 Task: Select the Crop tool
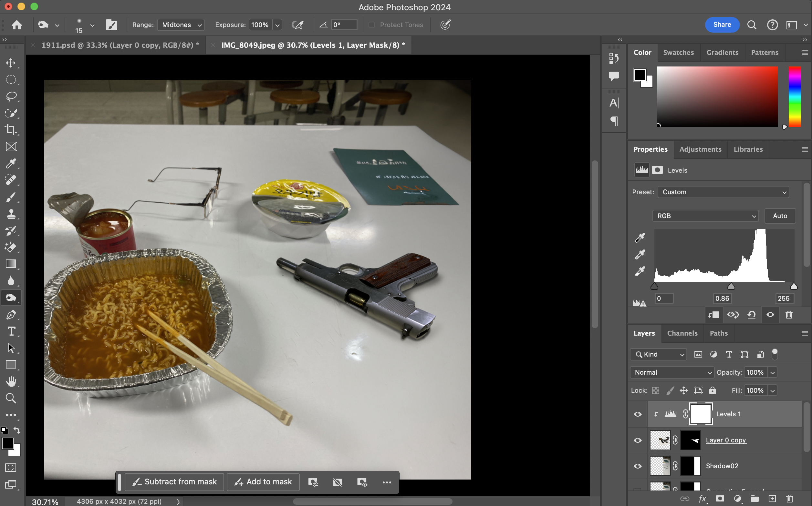click(11, 129)
